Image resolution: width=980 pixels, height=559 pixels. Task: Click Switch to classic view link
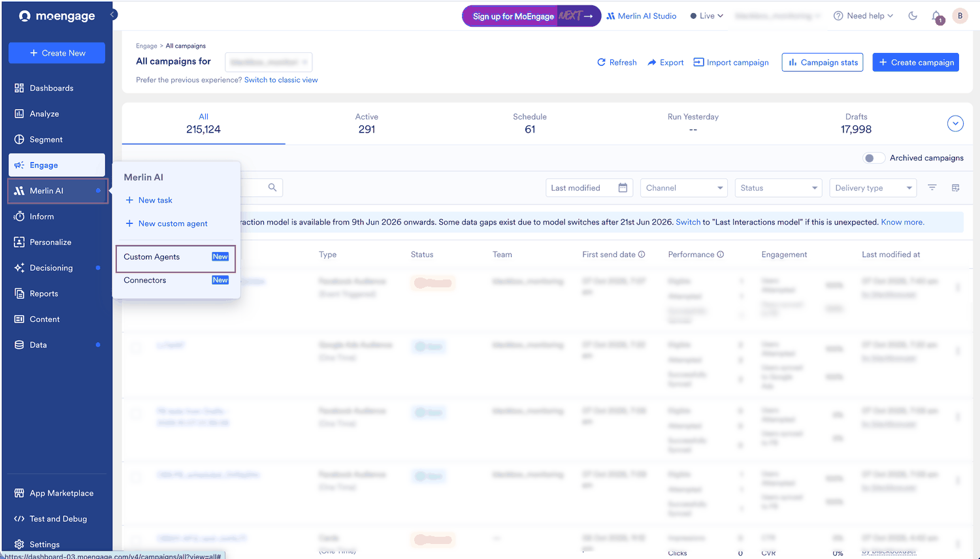[281, 80]
